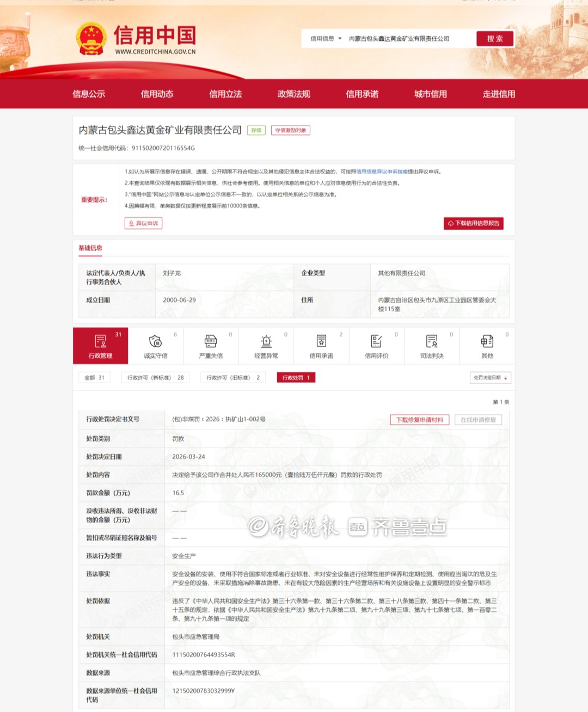Click the China Credit national emblem logo
This screenshot has height=712, width=588.
pos(91,39)
